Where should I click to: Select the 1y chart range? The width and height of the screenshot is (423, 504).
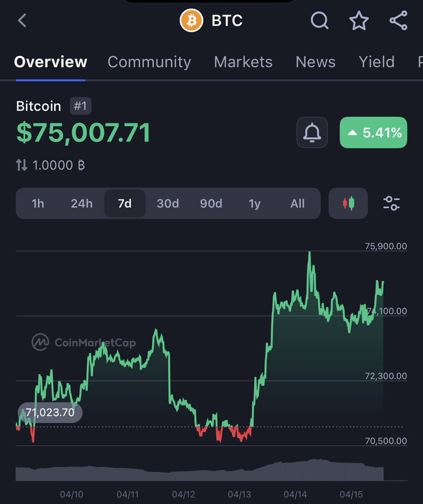255,204
